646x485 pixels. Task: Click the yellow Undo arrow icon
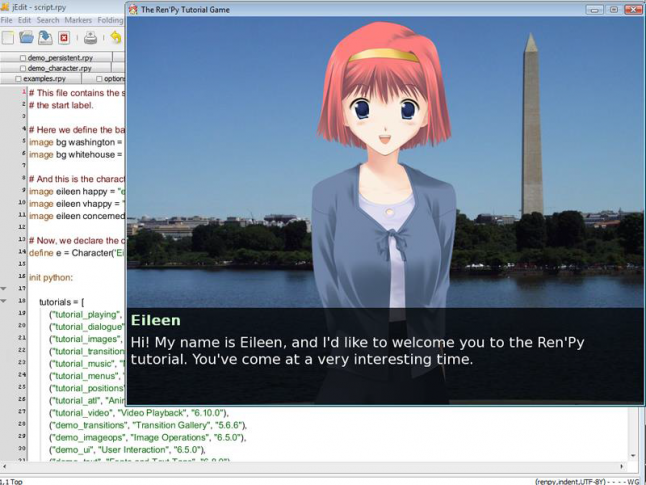[115, 38]
